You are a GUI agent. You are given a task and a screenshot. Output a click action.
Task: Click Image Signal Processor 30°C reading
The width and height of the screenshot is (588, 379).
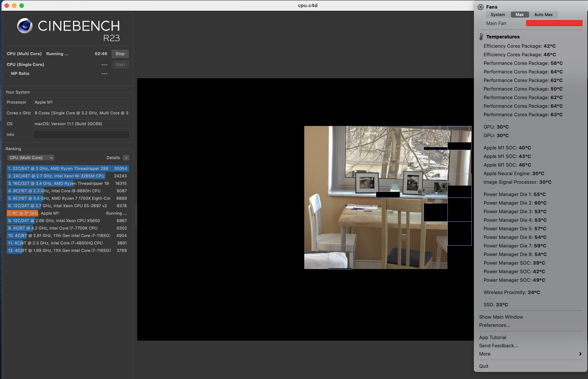click(518, 182)
